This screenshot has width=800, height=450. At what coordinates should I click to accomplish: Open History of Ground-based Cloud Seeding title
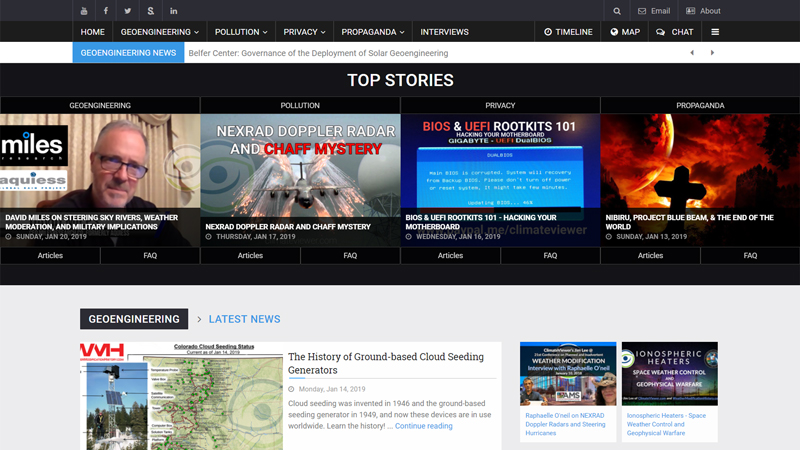(x=386, y=363)
